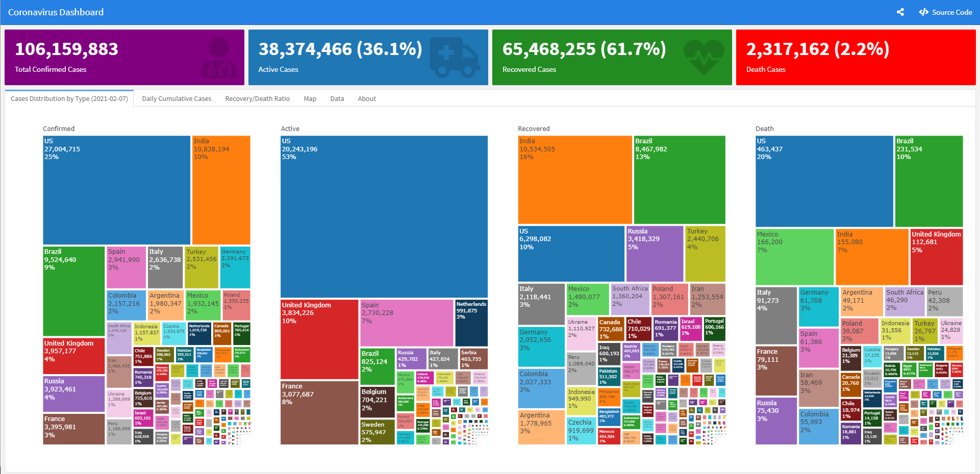The width and height of the screenshot is (980, 474).
Task: Click the Mexico tile in Death treemap
Action: 794,256
